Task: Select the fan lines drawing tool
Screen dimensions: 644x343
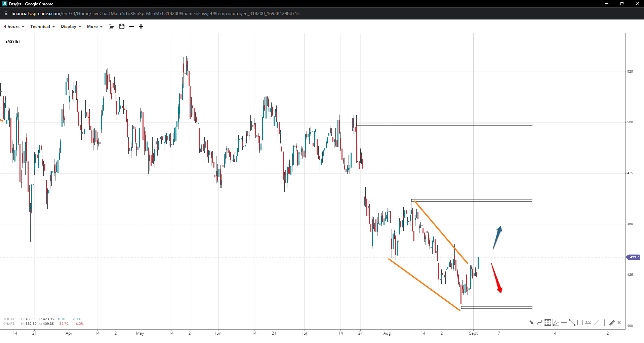Action: tap(556, 323)
